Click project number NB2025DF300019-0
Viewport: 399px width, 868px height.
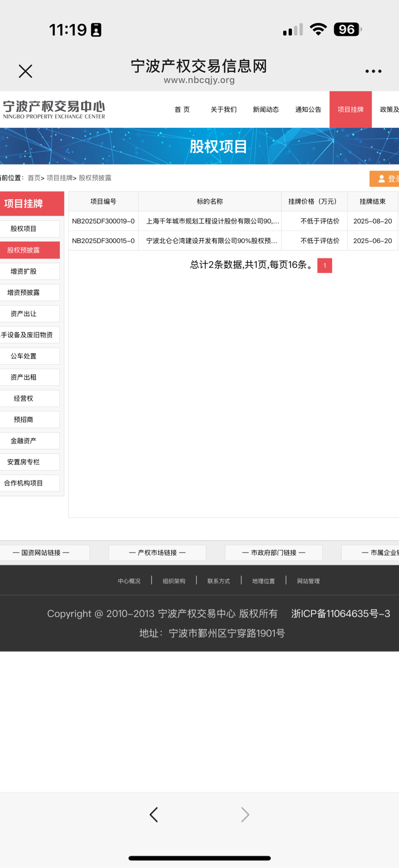pyautogui.click(x=103, y=221)
